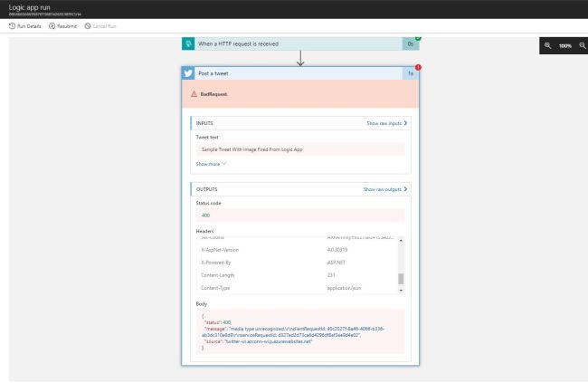Open Show raw inputs link

[387, 123]
